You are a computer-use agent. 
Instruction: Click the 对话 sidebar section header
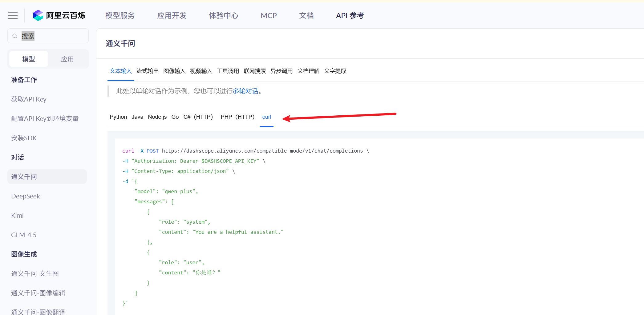click(18, 157)
